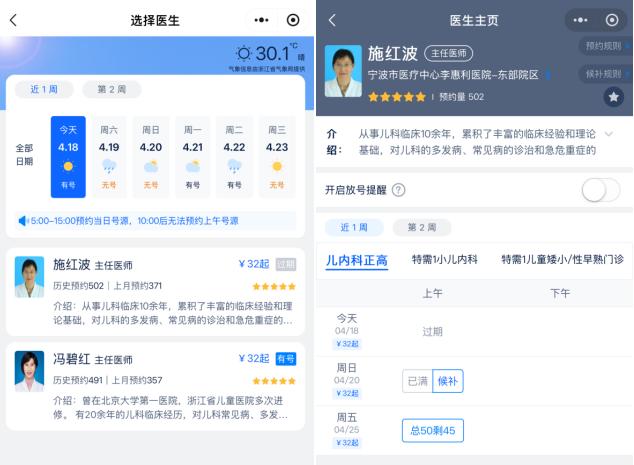The image size is (634, 465).
Task: Tap the speaker notice icon
Action: [23, 221]
